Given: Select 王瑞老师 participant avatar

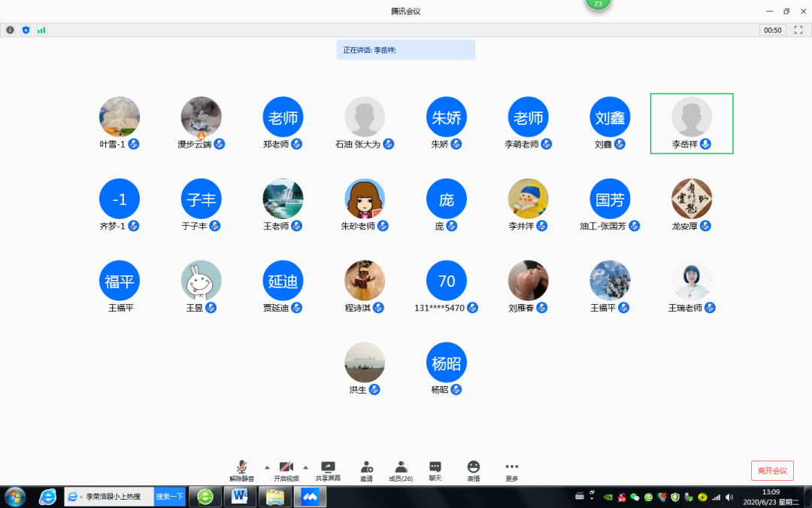Looking at the screenshot, I should pyautogui.click(x=692, y=281).
